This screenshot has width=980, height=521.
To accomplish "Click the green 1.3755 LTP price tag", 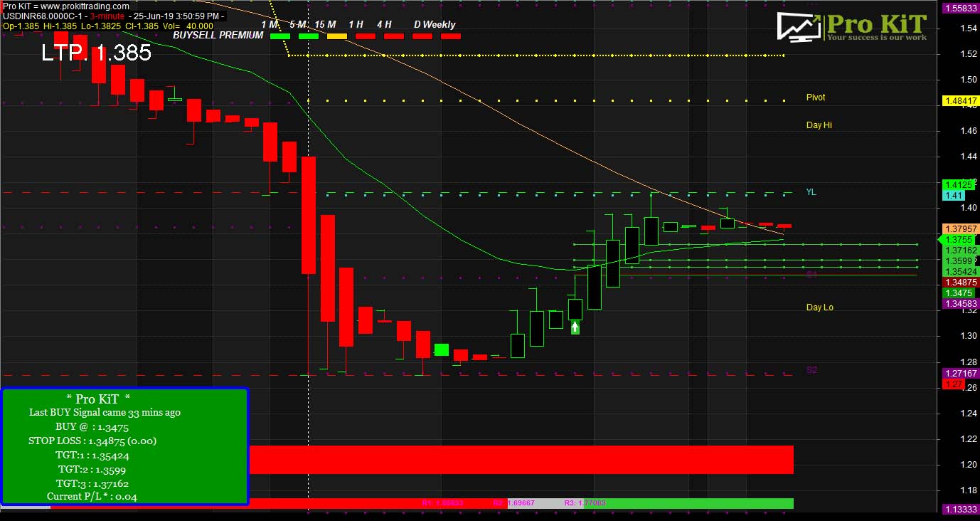I will coord(959,241).
